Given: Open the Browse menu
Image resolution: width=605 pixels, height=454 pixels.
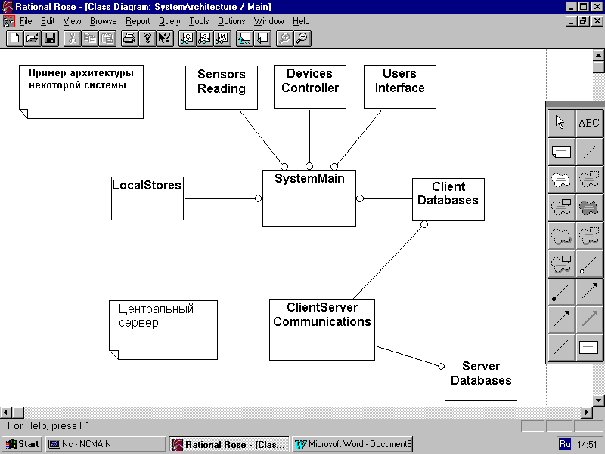Looking at the screenshot, I should [x=102, y=20].
